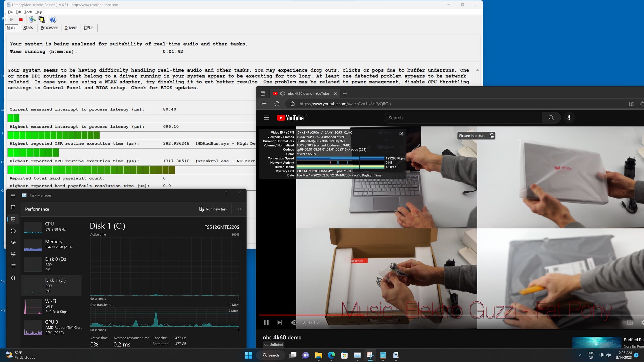Open a new browser tab with plus
Screen dimensions: 644x362
coord(345,93)
